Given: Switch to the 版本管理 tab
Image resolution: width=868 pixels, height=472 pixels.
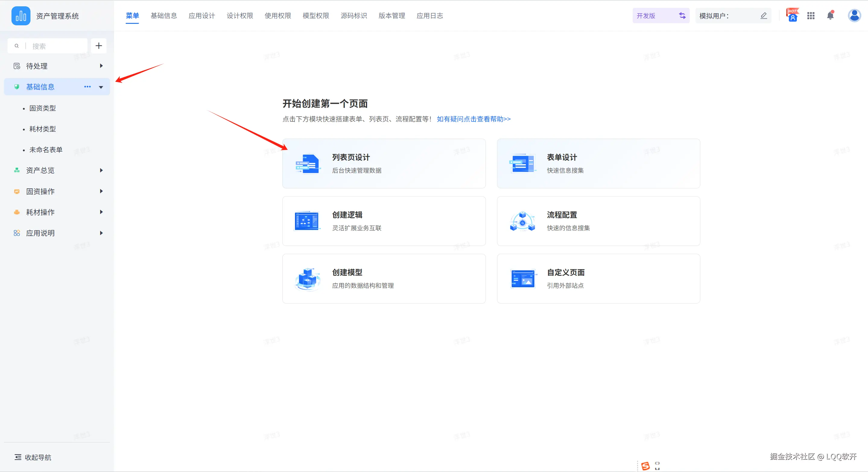Looking at the screenshot, I should 391,15.
